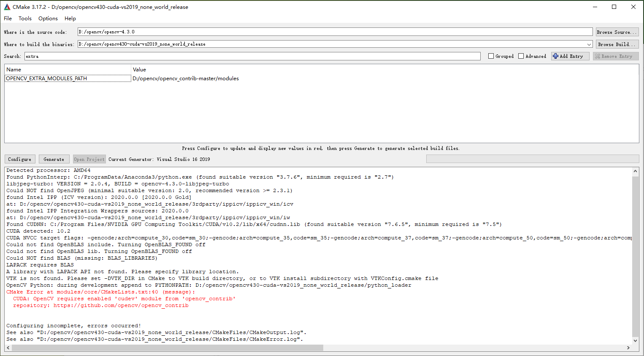
Task: Click Browse Source to pick source folder
Action: pos(617,32)
